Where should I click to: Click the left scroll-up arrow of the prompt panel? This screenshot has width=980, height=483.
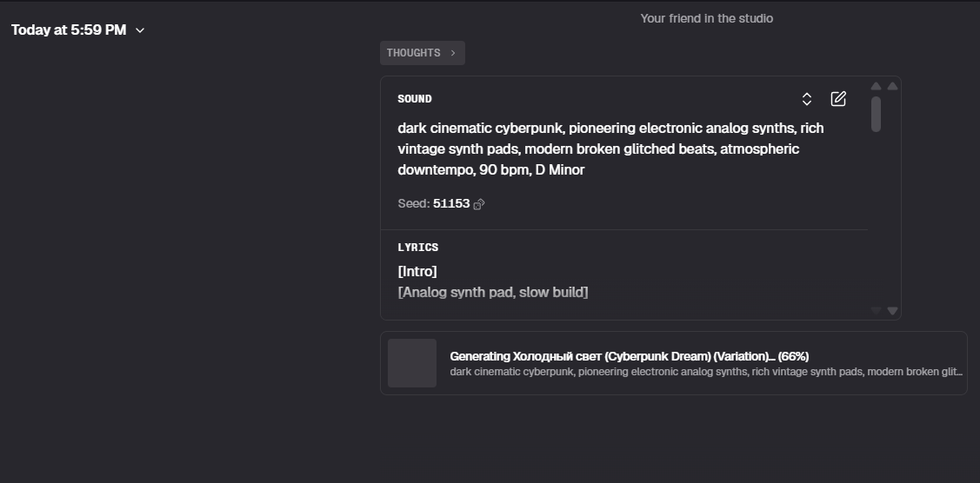pos(876,86)
